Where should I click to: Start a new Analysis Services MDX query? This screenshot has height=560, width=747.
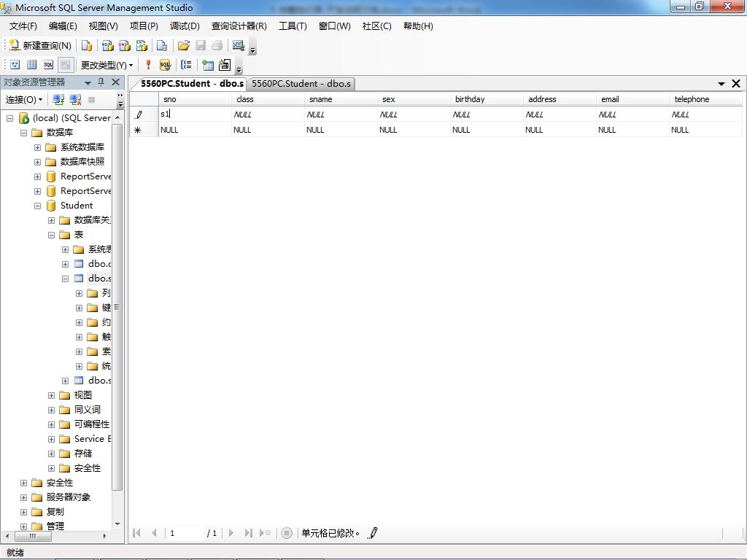click(108, 45)
